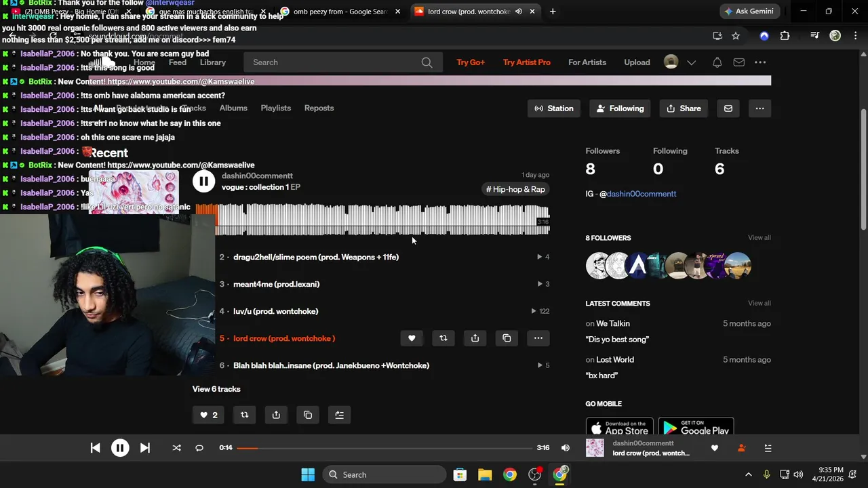Image resolution: width=868 pixels, height=488 pixels.
Task: Click the SoundCloud search magnifier
Action: point(427,62)
